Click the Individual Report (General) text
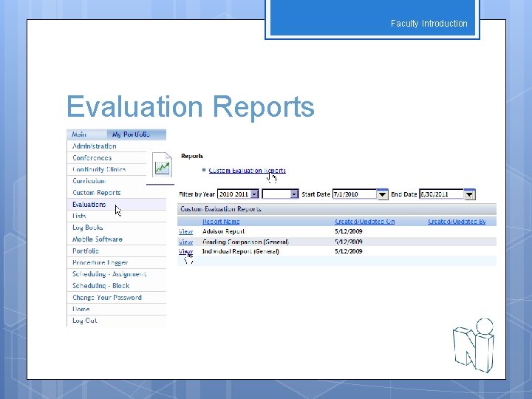 point(241,251)
